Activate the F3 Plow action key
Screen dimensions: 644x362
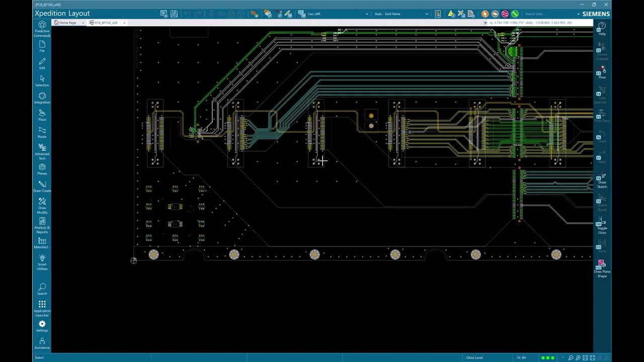point(602,72)
